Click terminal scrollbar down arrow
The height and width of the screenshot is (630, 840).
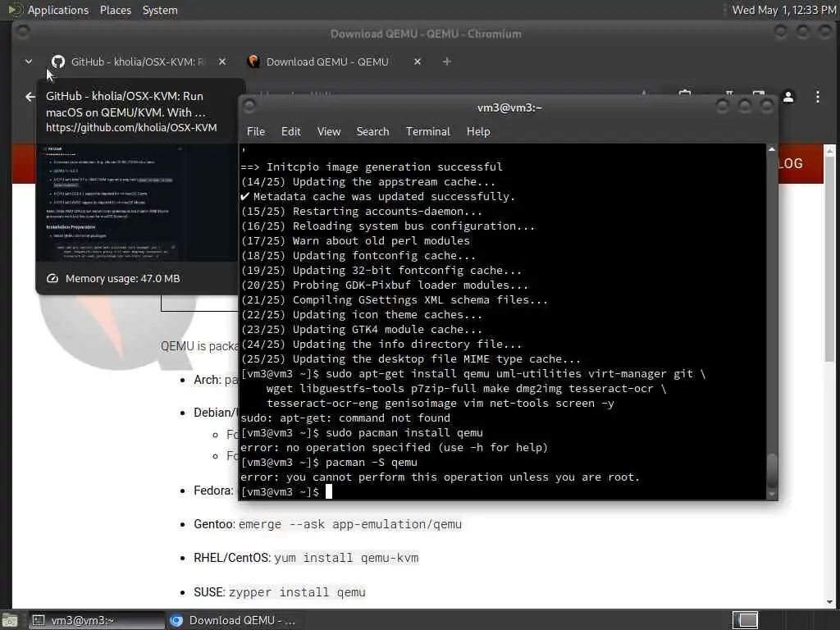click(x=771, y=494)
